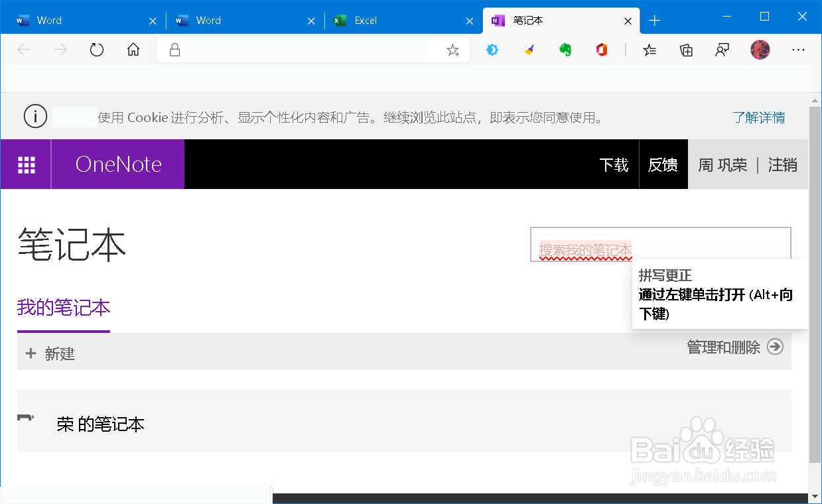This screenshot has height=504, width=822.
Task: Open the browser Settings and more menu
Action: click(x=799, y=50)
